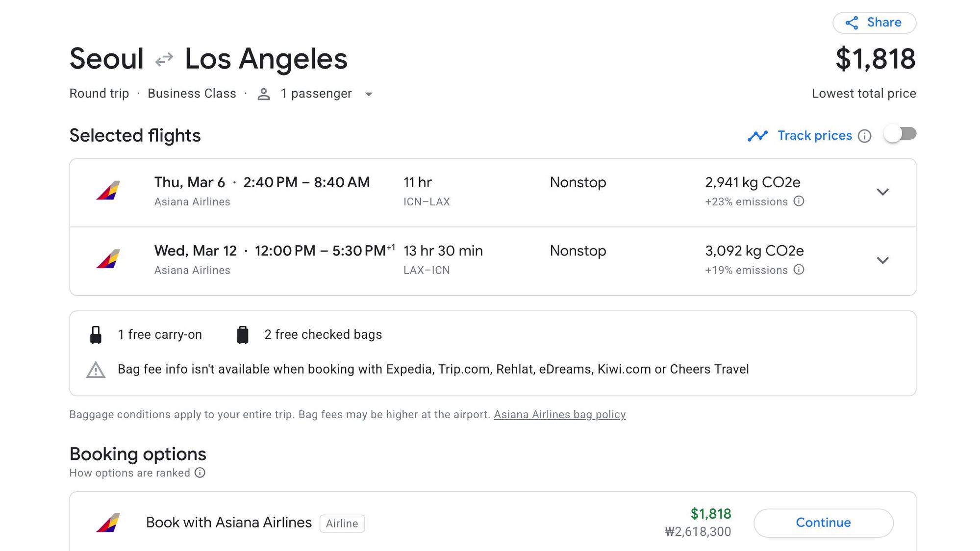
Task: Click the Asiana logo on outbound flight
Action: point(108,191)
